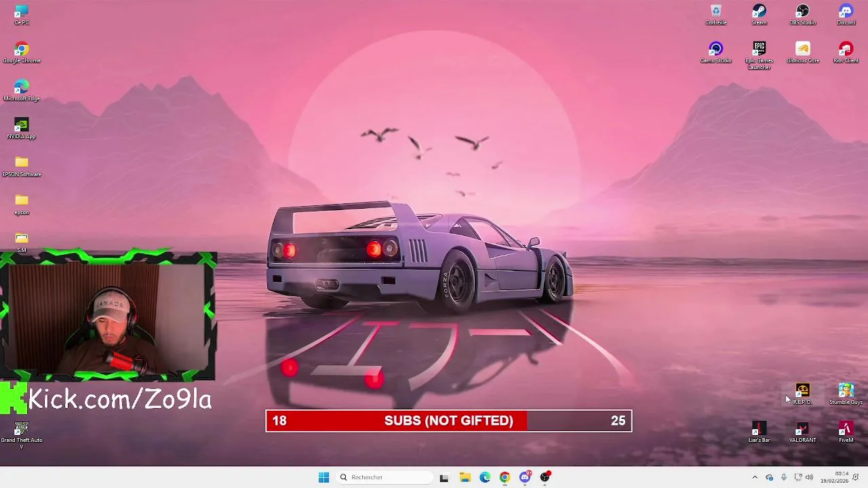Open the volume speaker tray icon

tap(809, 477)
